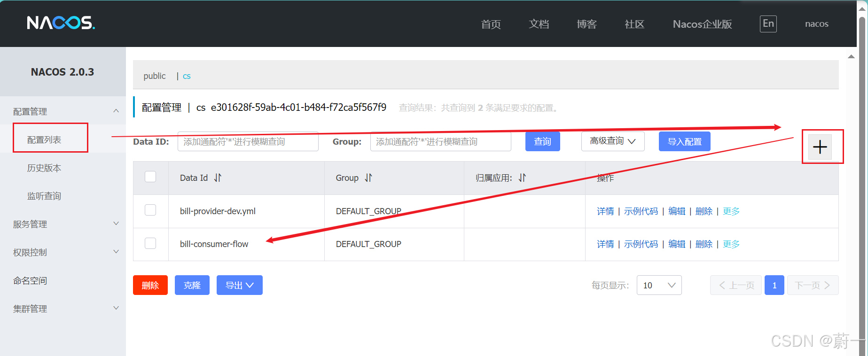The width and height of the screenshot is (868, 356).
Task: Open the nacos user menu
Action: click(x=817, y=23)
